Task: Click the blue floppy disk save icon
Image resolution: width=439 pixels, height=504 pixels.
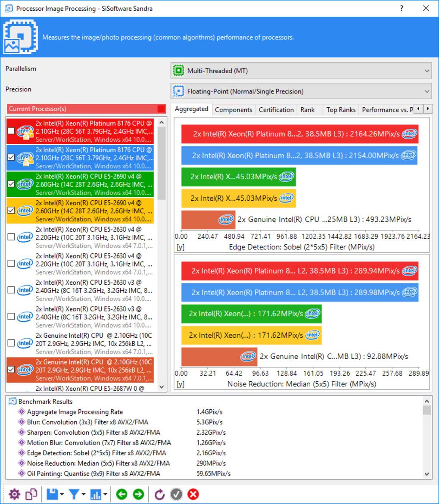Action: 52,494
